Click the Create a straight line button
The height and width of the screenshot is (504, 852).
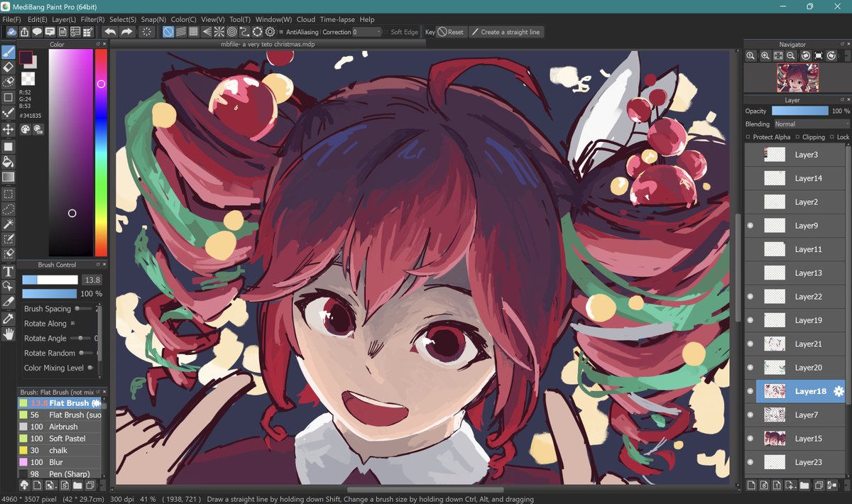tap(508, 32)
